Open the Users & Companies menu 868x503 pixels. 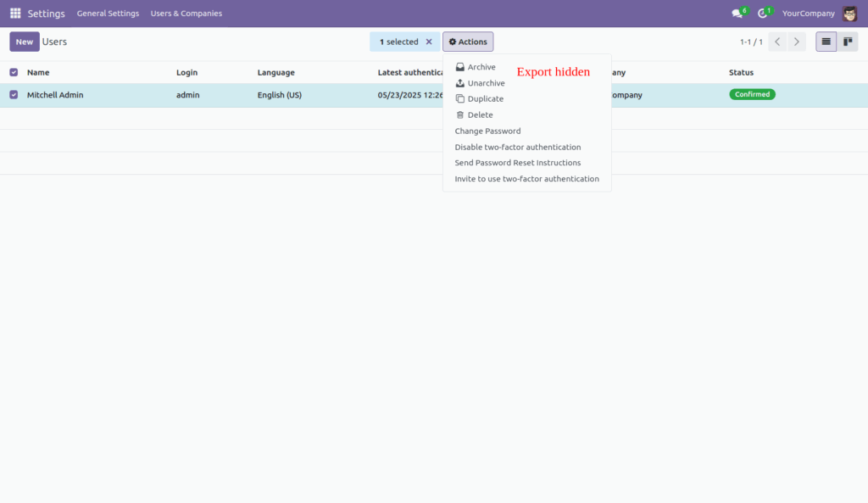[186, 13]
